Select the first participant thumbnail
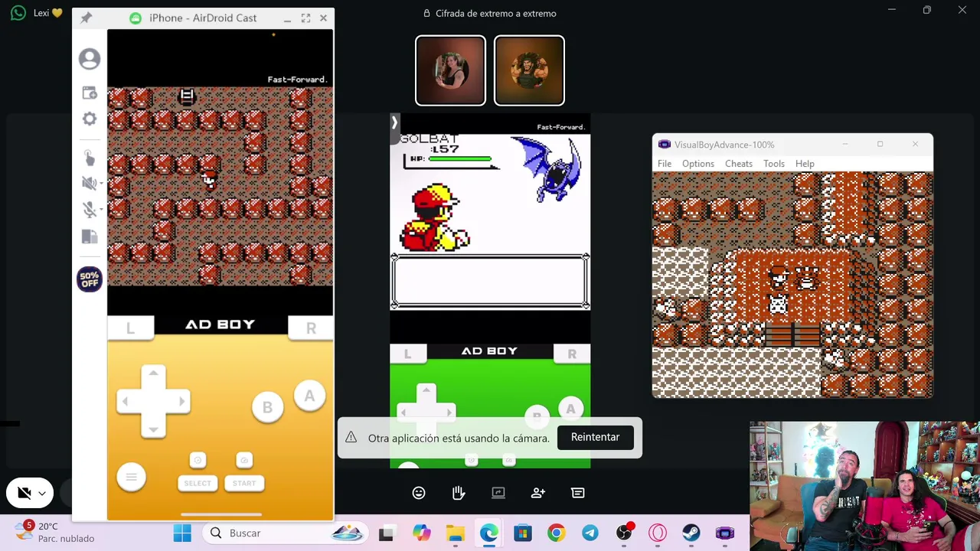This screenshot has width=980, height=551. pos(450,70)
